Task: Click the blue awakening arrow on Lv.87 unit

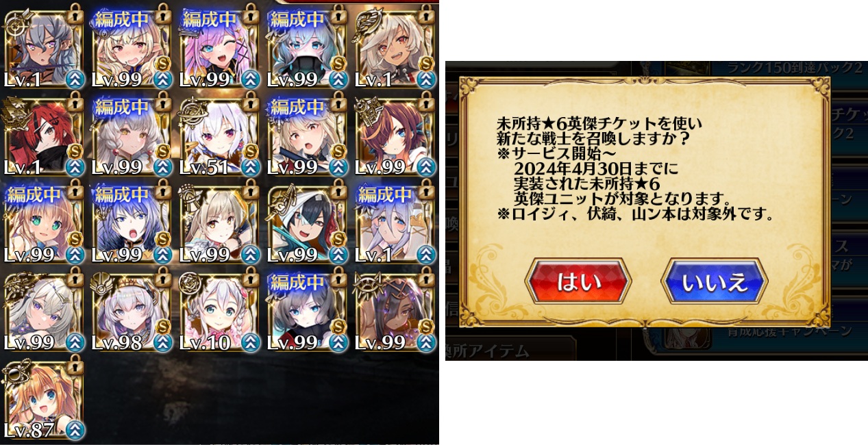Action: 75,430
